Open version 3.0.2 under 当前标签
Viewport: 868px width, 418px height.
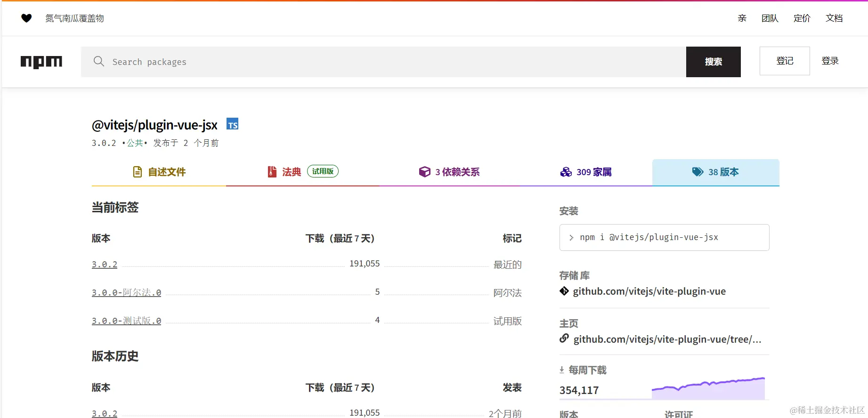[105, 265]
